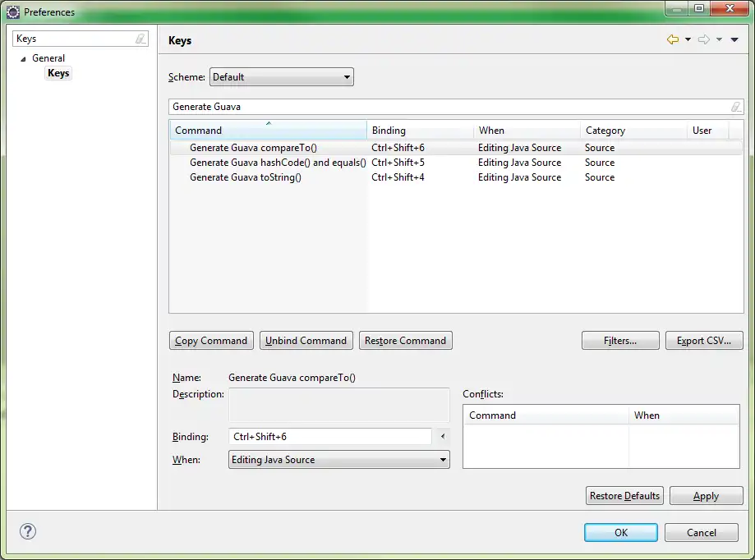Image resolution: width=755 pixels, height=560 pixels.
Task: Click the grayed forward arrow icon
Action: [703, 39]
